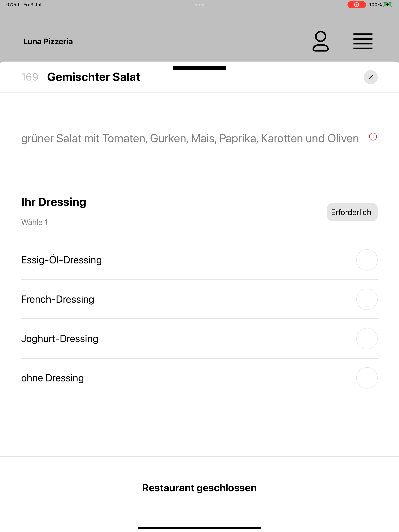Tap the sheet drag handle bar

point(199,68)
